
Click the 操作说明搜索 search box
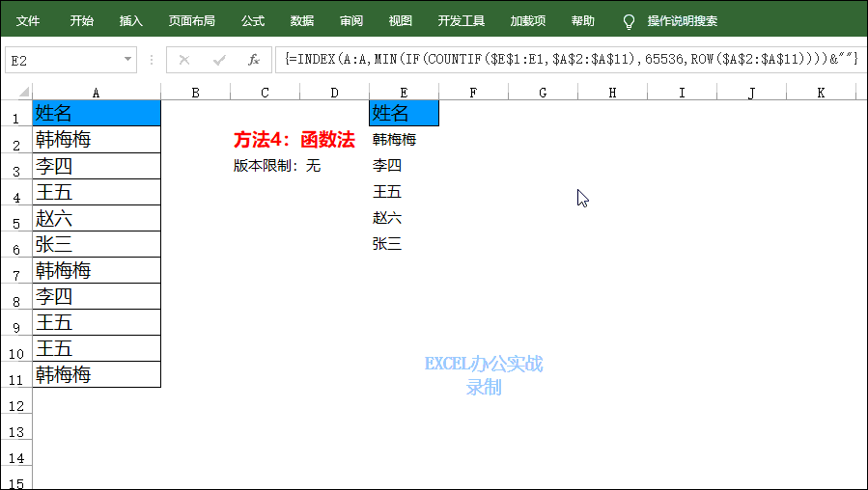[x=683, y=21]
